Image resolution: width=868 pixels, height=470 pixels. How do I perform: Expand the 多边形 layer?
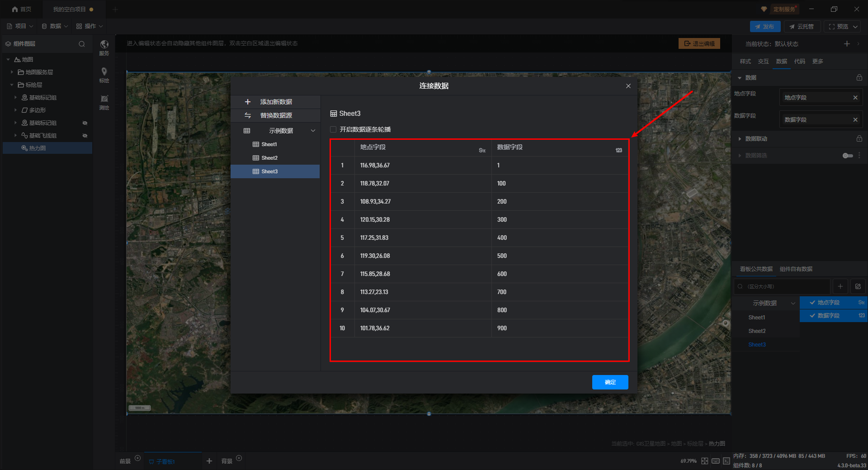click(15, 110)
